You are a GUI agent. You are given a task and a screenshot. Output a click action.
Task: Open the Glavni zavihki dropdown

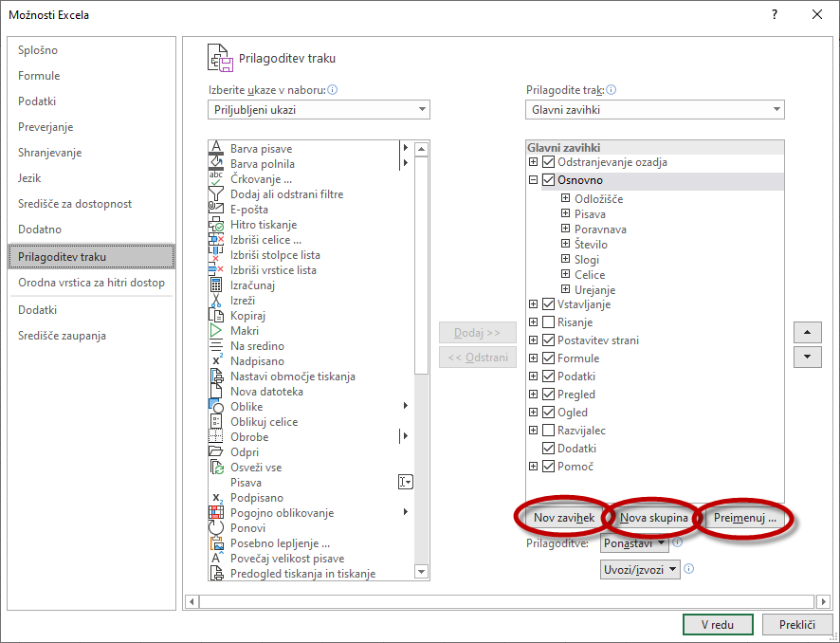pyautogui.click(x=654, y=110)
